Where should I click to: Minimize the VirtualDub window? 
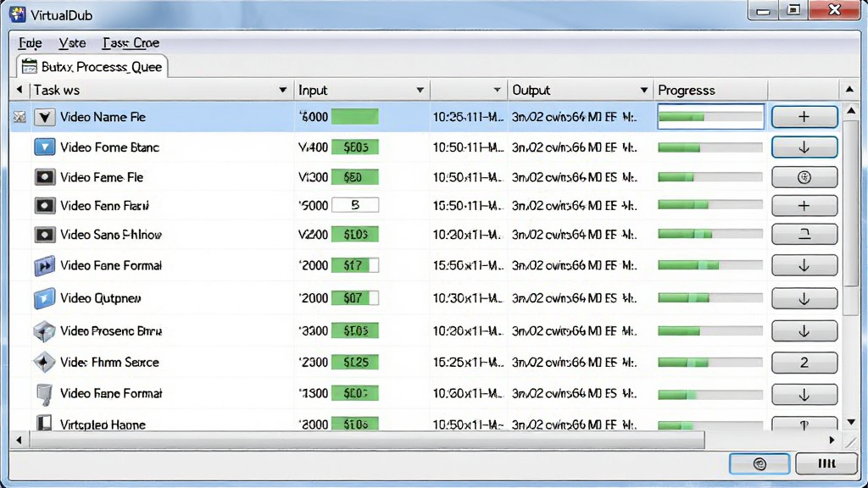click(764, 10)
